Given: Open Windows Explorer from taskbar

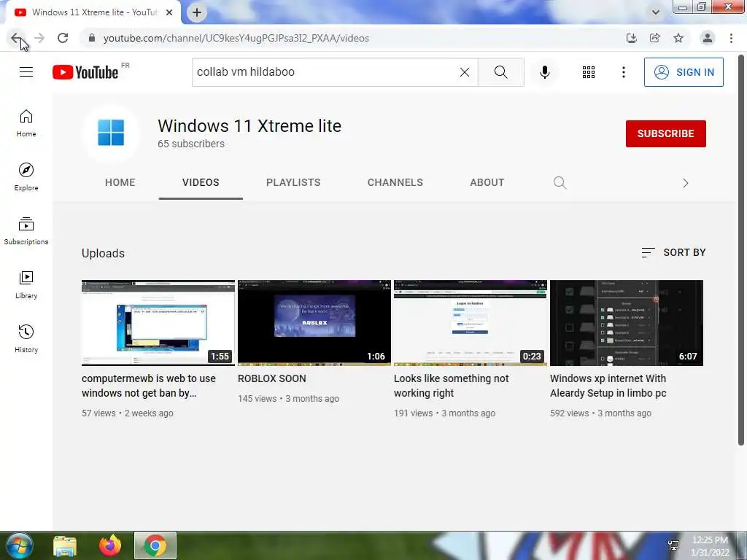Looking at the screenshot, I should click(x=65, y=546).
